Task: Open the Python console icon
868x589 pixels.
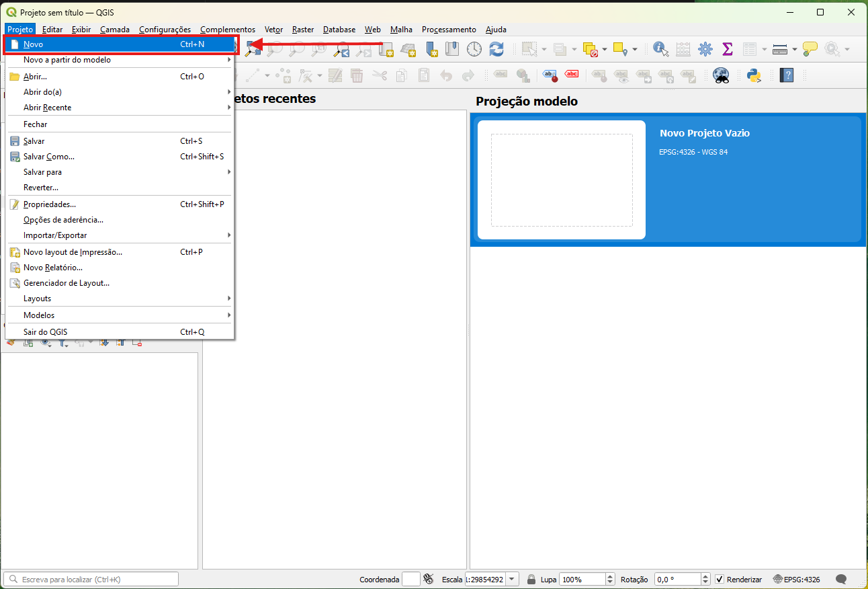Action: 753,75
